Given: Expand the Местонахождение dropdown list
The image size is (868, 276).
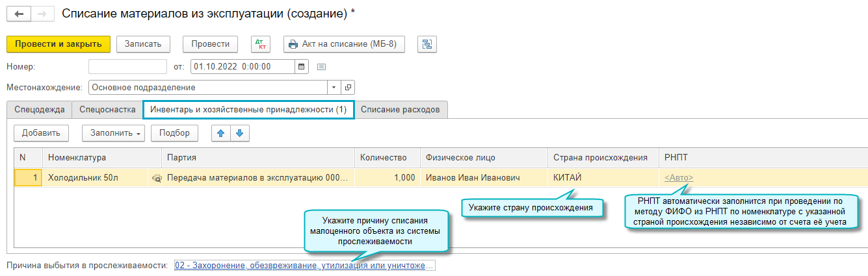Looking at the screenshot, I should pyautogui.click(x=334, y=88).
